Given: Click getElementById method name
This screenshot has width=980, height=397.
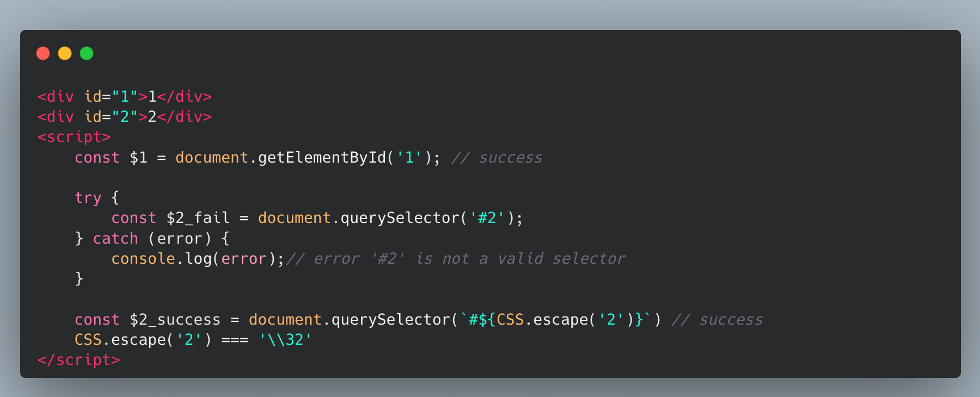Looking at the screenshot, I should [322, 158].
